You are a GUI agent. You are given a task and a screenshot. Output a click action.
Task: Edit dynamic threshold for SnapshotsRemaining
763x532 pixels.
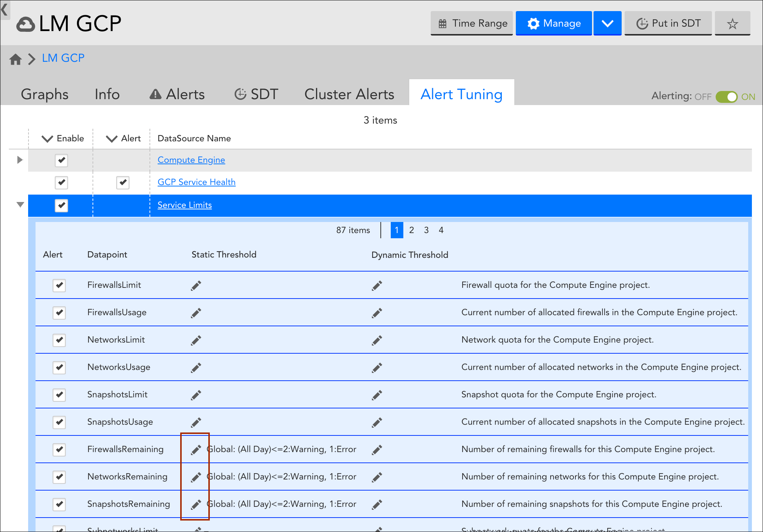point(377,504)
